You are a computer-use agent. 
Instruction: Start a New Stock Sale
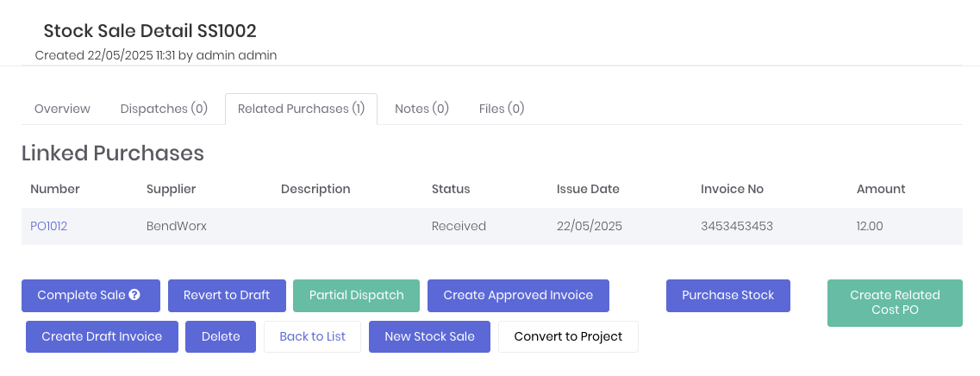pos(429,336)
